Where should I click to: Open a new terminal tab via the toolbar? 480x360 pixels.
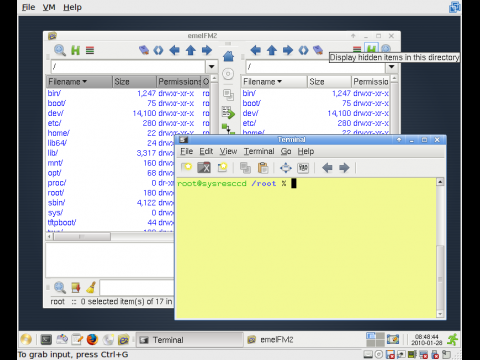(186, 167)
